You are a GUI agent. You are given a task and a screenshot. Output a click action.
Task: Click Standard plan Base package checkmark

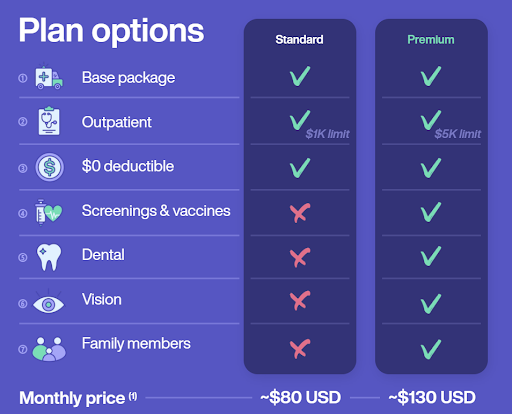pyautogui.click(x=300, y=76)
